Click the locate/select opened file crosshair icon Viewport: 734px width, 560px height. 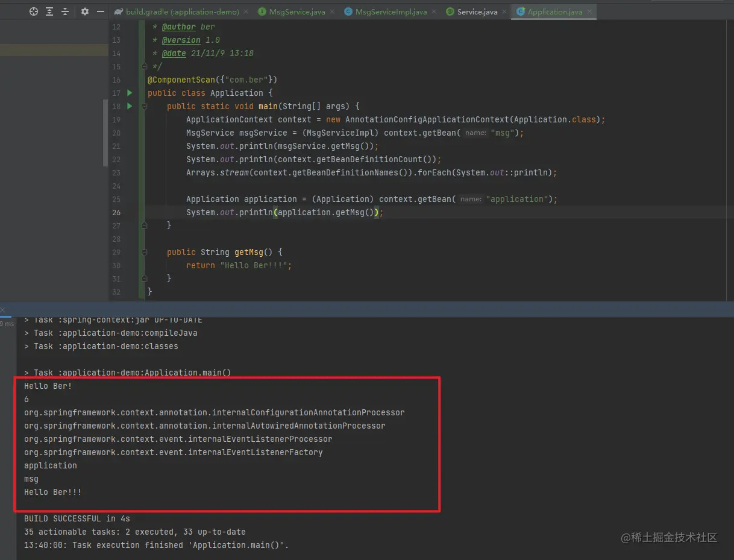click(34, 11)
